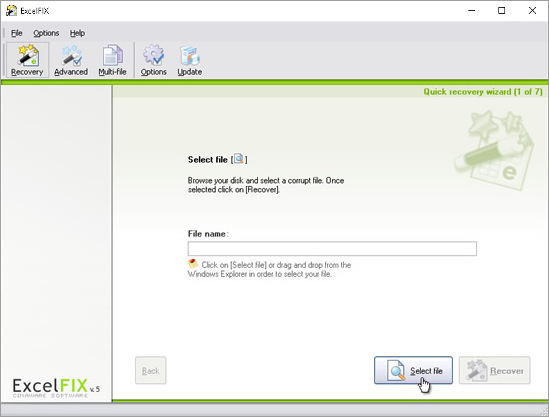Open the File menu
The height and width of the screenshot is (417, 549).
[x=16, y=33]
